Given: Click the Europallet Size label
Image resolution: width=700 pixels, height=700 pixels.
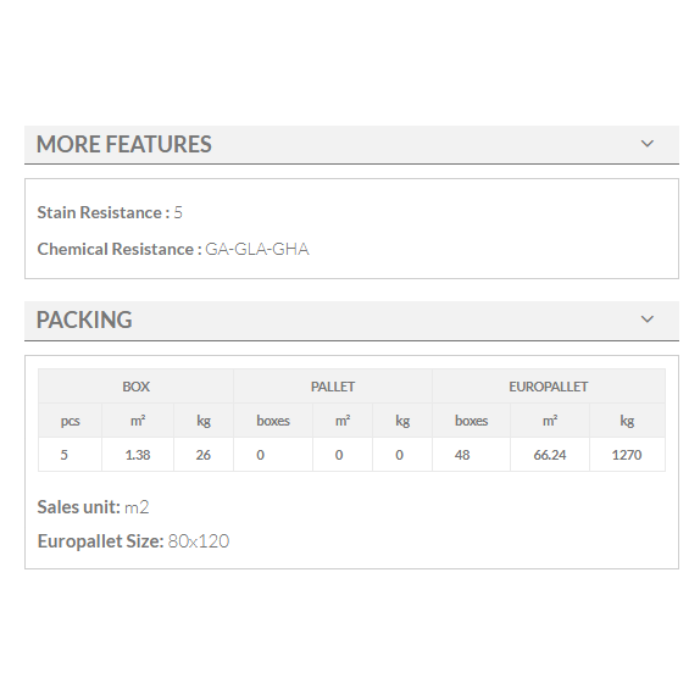Looking at the screenshot, I should pos(99,541).
